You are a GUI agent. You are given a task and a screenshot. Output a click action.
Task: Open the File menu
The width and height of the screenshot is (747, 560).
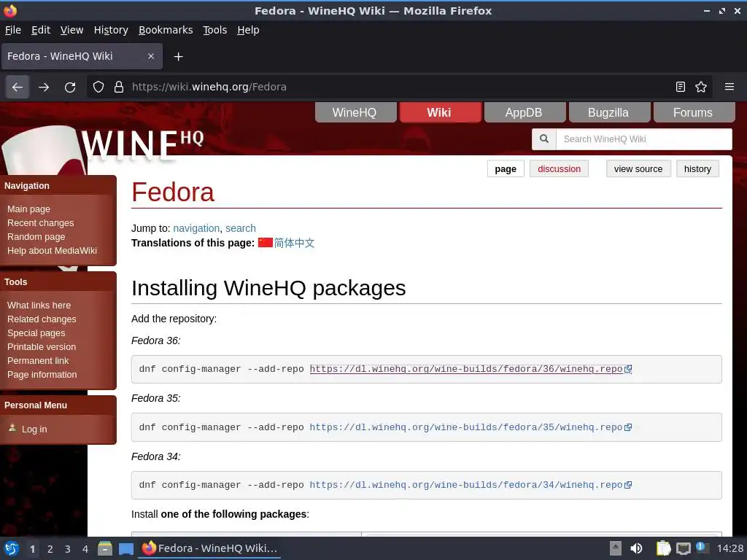[x=13, y=30]
